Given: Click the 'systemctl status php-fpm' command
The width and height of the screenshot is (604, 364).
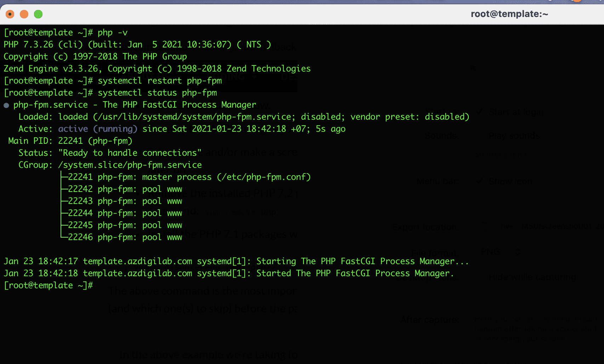Looking at the screenshot, I should click(157, 93).
